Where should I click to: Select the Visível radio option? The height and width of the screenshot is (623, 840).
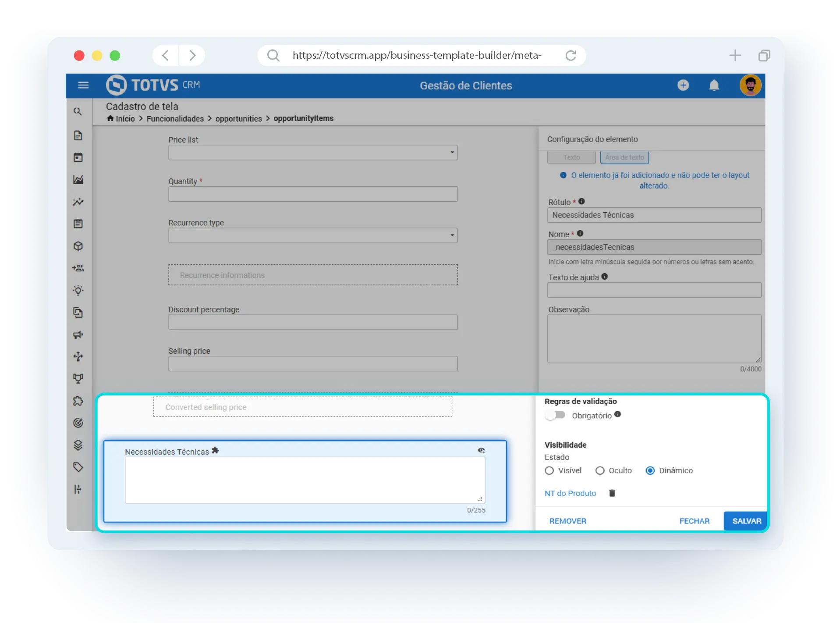pos(549,470)
